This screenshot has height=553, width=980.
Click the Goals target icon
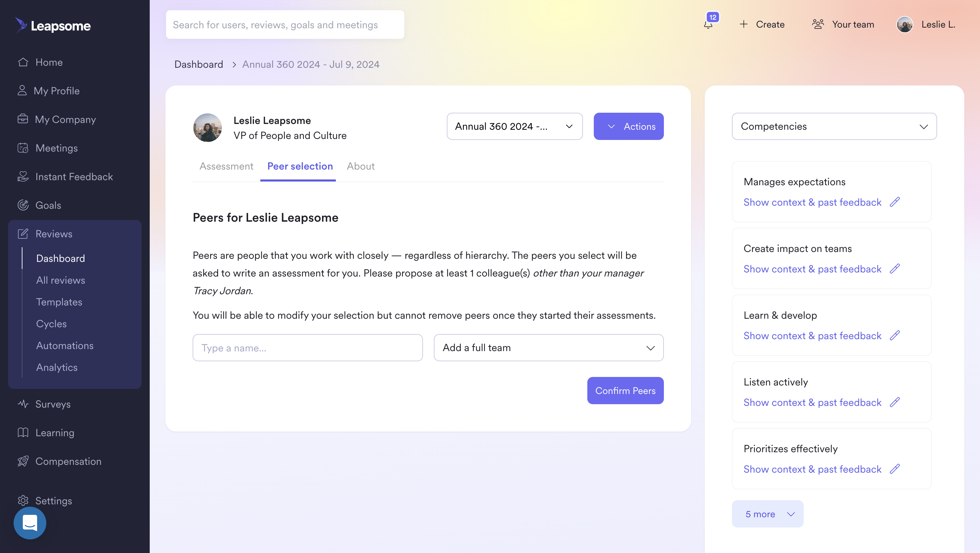point(23,205)
